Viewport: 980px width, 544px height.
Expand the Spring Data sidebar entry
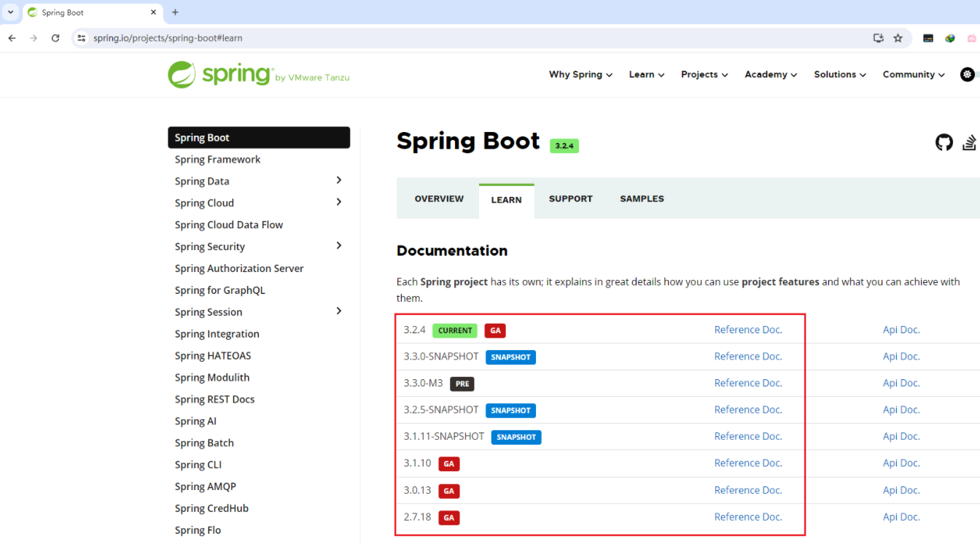[x=338, y=180]
